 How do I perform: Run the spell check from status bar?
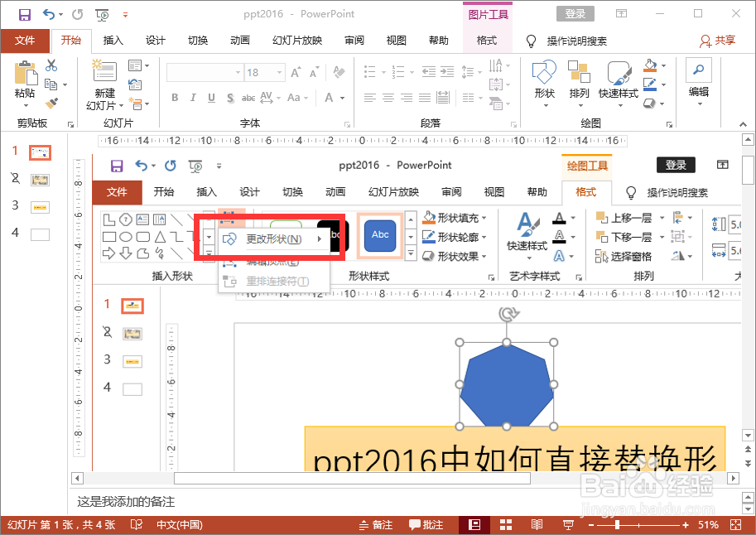point(137,525)
